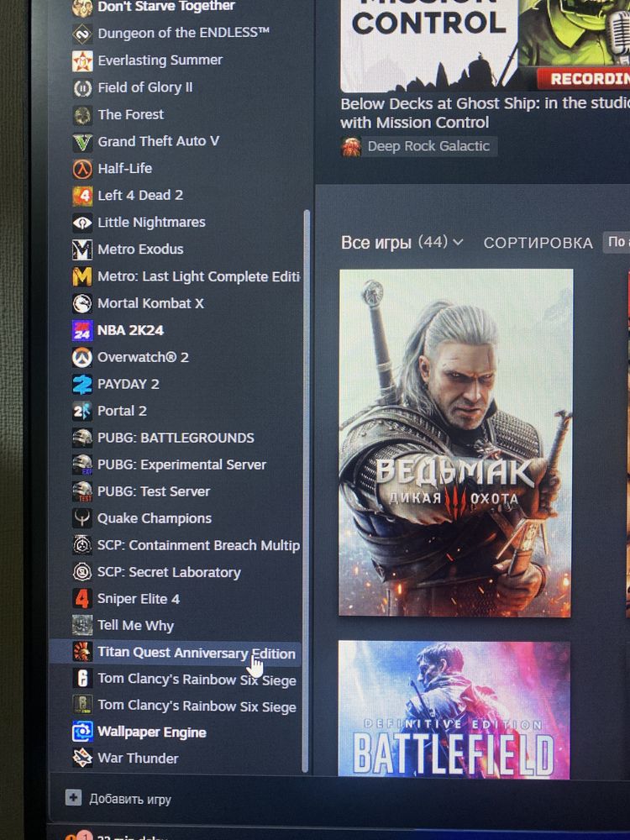630x840 pixels.
Task: Select PAYDAY 2 in the library
Action: 128,384
